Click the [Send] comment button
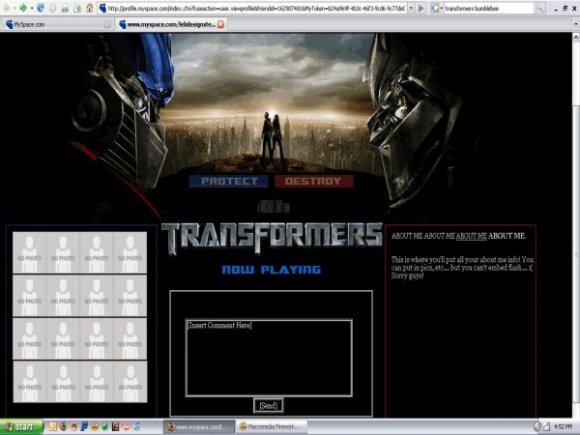Screen dimensions: 580x435 pos(268,405)
